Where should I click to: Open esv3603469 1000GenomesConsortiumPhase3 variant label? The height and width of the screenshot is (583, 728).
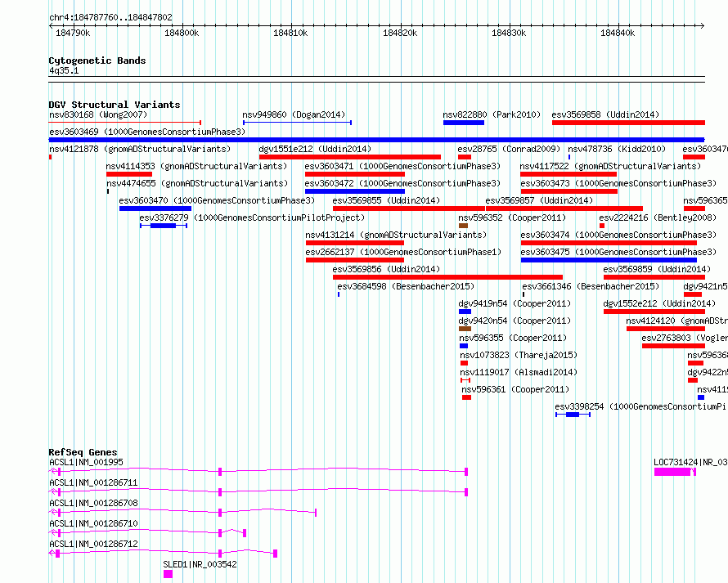click(147, 132)
